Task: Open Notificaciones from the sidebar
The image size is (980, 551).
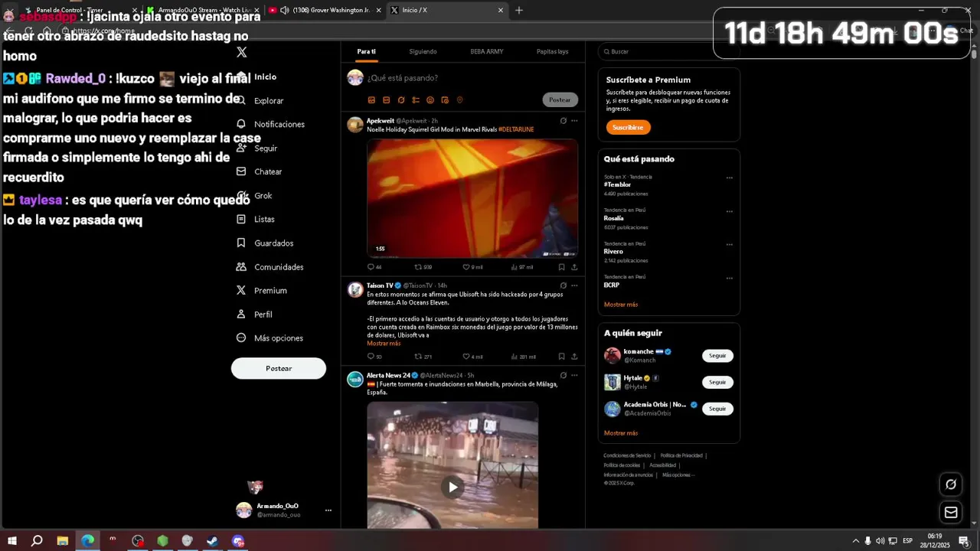Action: (271, 124)
